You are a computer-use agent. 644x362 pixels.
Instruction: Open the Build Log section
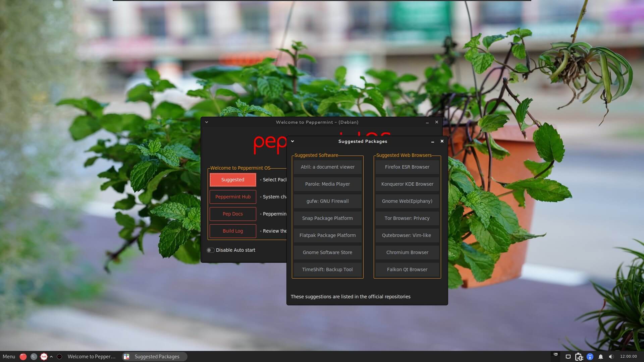[232, 230]
